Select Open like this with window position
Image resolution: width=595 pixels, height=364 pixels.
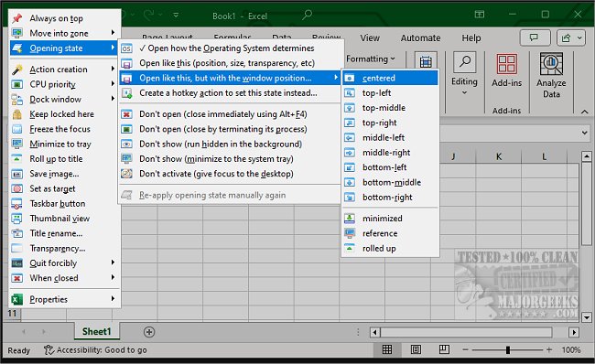(230, 78)
